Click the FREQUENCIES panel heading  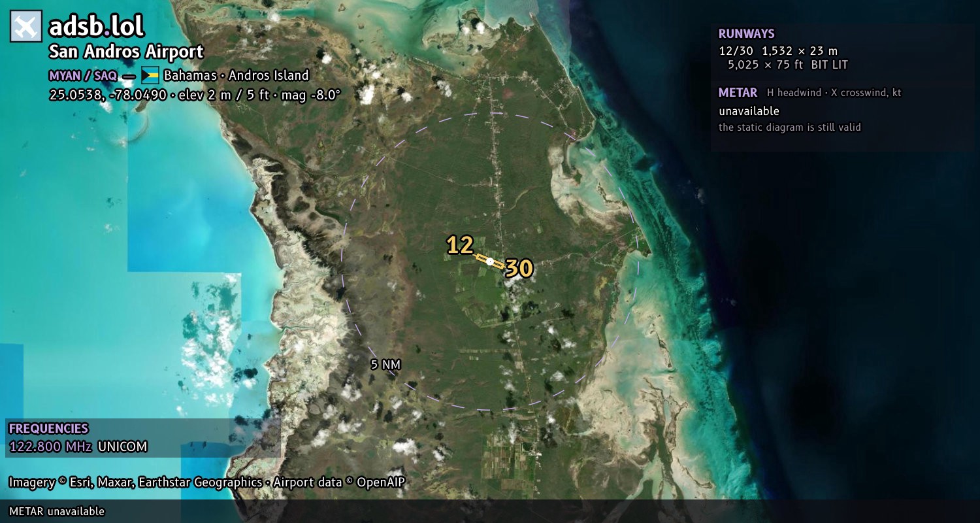coord(48,429)
